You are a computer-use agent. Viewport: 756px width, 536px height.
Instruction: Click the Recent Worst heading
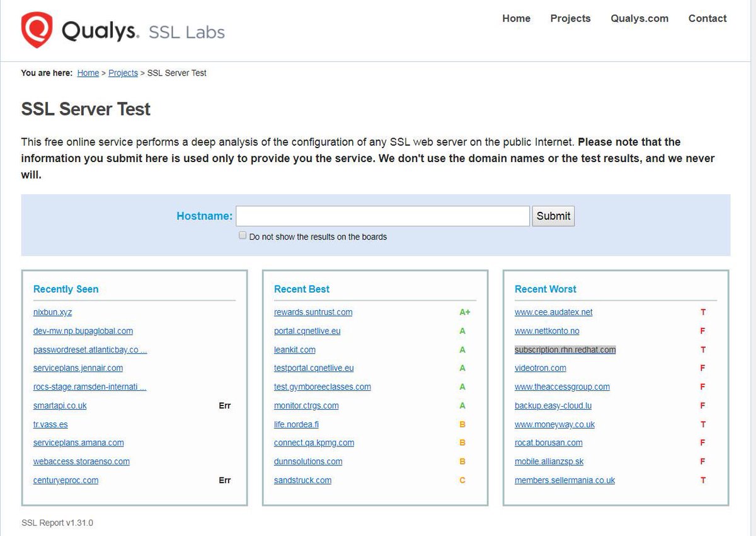(546, 289)
